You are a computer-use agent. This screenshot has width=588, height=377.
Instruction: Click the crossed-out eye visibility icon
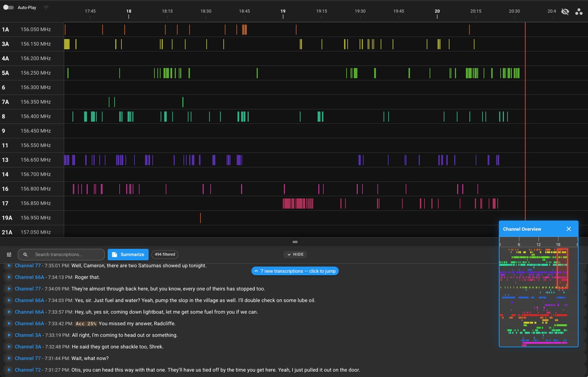click(565, 11)
